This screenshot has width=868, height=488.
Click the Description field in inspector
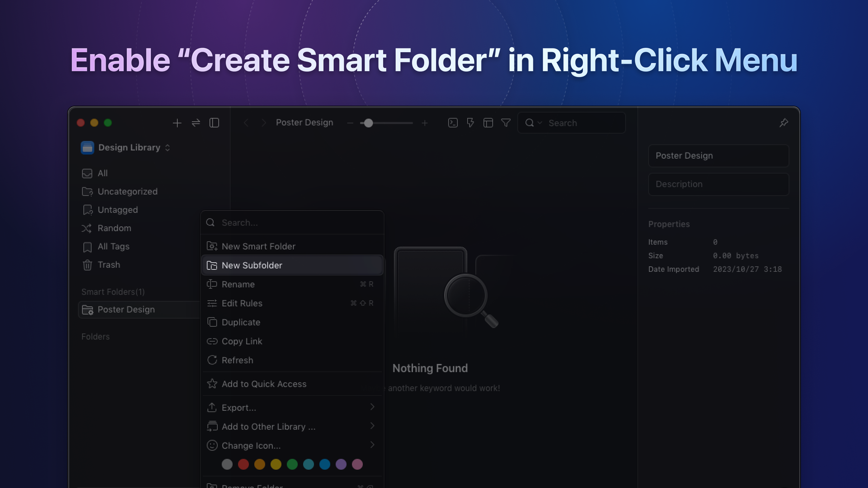tap(718, 184)
